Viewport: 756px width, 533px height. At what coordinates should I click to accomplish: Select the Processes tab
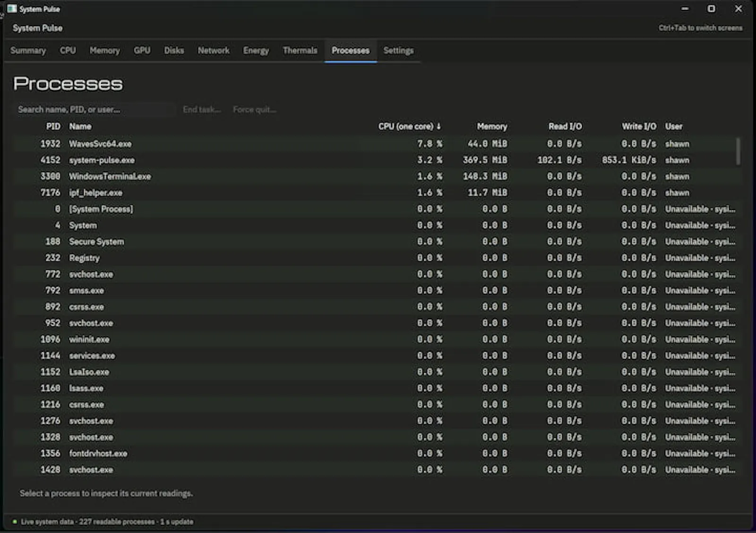point(351,51)
